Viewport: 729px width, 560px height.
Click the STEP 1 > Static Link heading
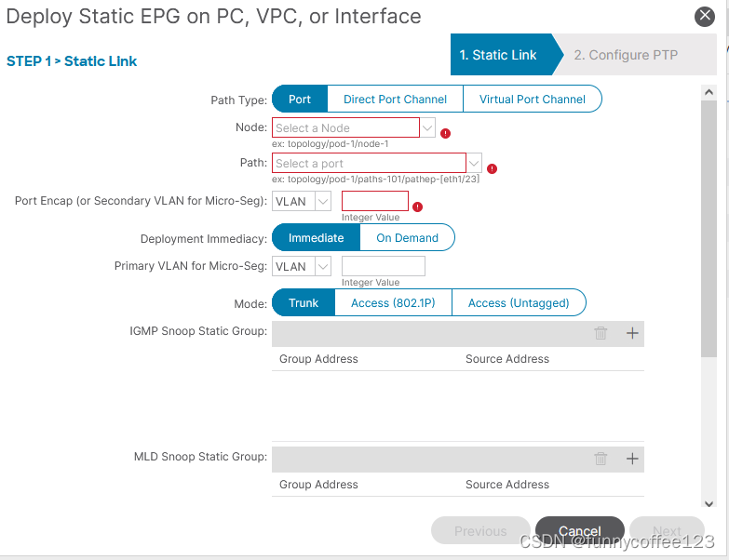[72, 61]
